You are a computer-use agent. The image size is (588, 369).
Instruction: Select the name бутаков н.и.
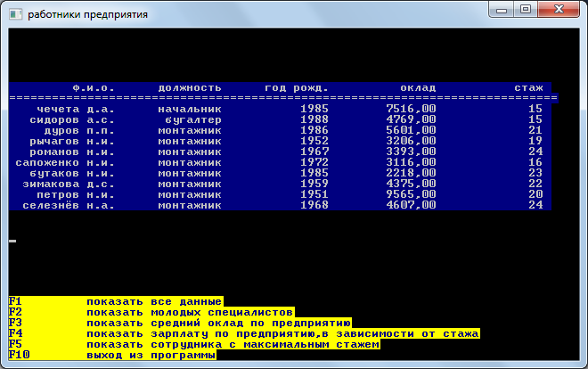[72, 174]
